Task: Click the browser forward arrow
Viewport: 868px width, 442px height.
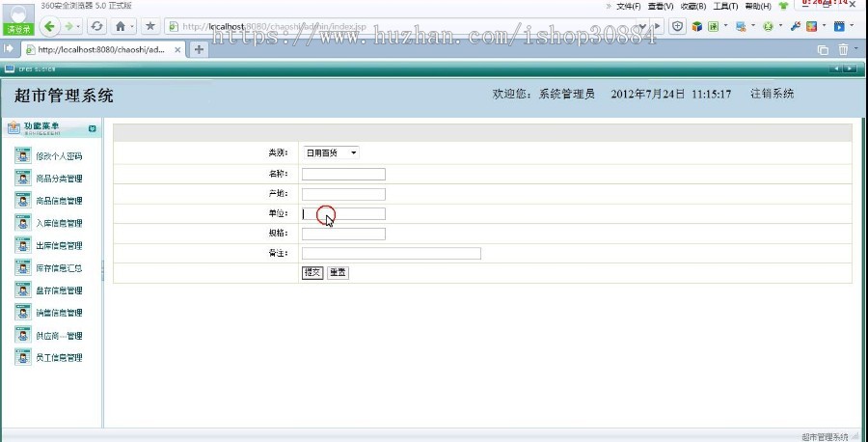Action: point(68,26)
